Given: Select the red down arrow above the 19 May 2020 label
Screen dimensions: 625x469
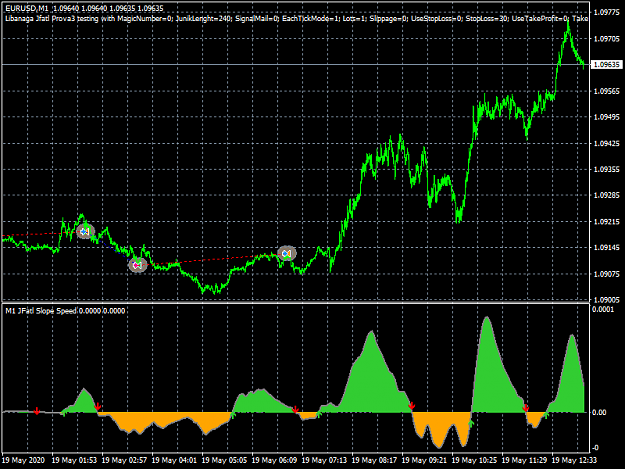Looking at the screenshot, I should (x=37, y=411).
